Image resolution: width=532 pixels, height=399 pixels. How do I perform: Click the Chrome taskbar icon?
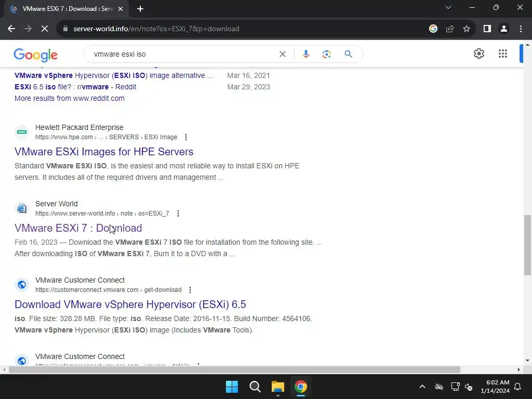301,387
